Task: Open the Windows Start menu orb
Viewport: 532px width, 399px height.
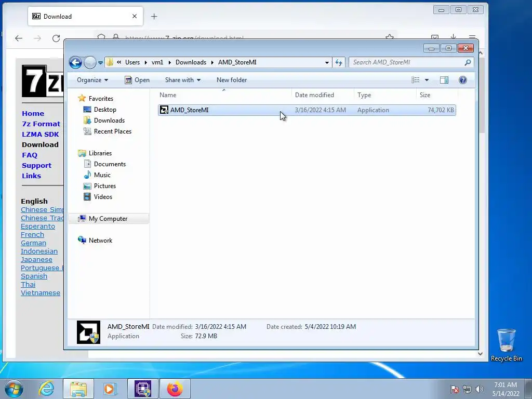Action: tap(14, 389)
